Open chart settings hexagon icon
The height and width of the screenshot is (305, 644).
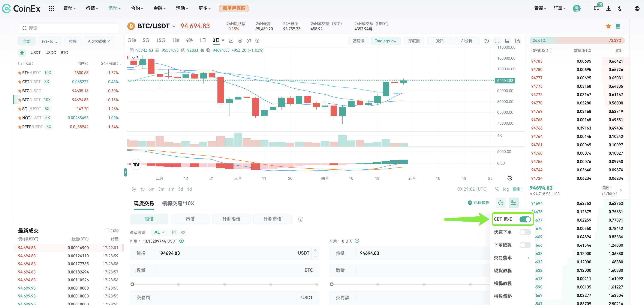pos(240,41)
